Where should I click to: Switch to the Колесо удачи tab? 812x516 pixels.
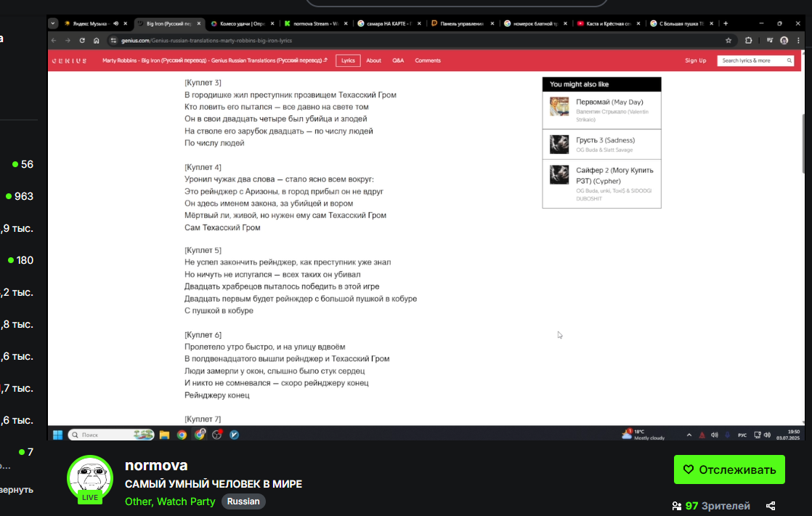click(241, 23)
